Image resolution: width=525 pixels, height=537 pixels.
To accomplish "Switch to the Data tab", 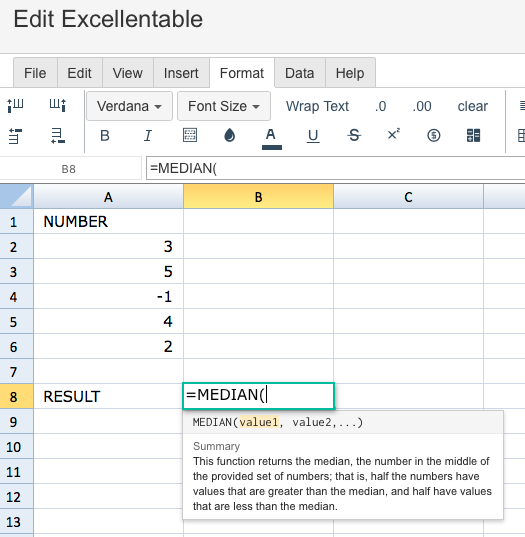I will (300, 73).
